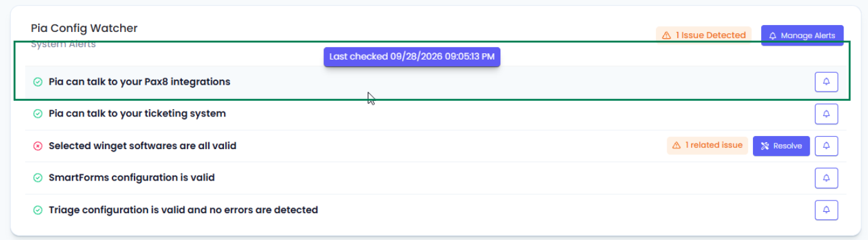Open Manage Alerts

point(802,36)
